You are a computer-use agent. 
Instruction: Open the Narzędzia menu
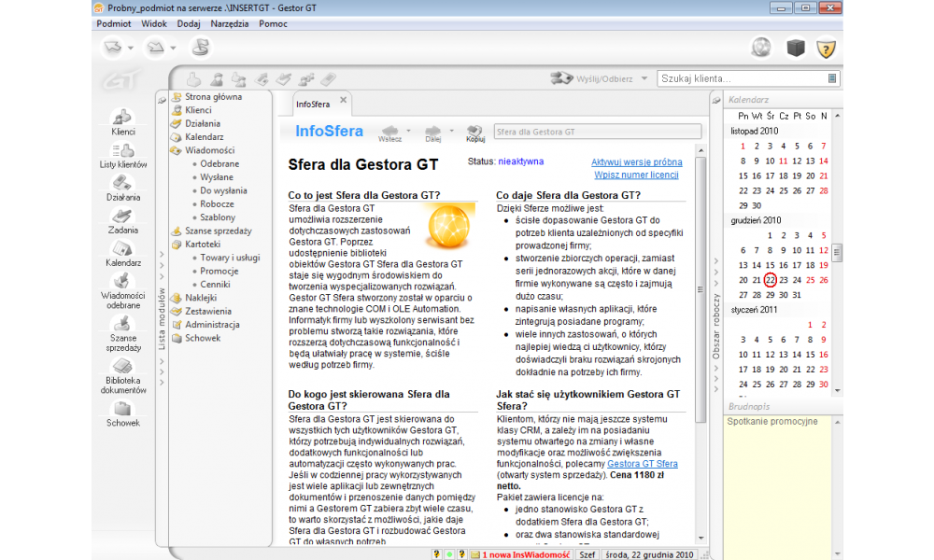point(230,24)
